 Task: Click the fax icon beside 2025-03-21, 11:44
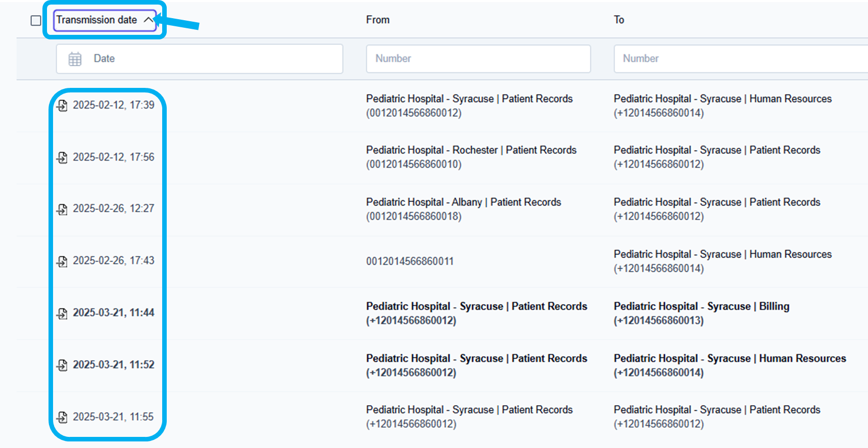click(x=62, y=313)
